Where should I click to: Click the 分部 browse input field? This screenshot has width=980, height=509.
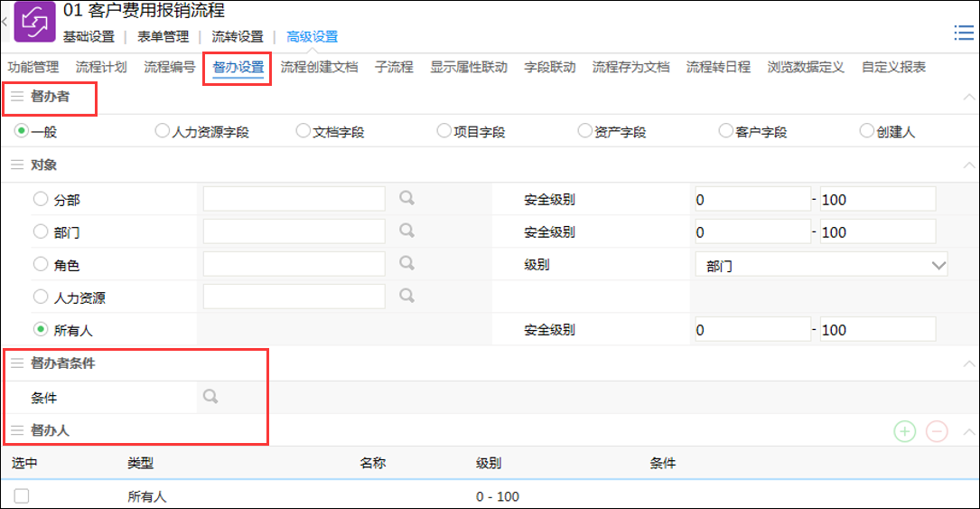(294, 199)
